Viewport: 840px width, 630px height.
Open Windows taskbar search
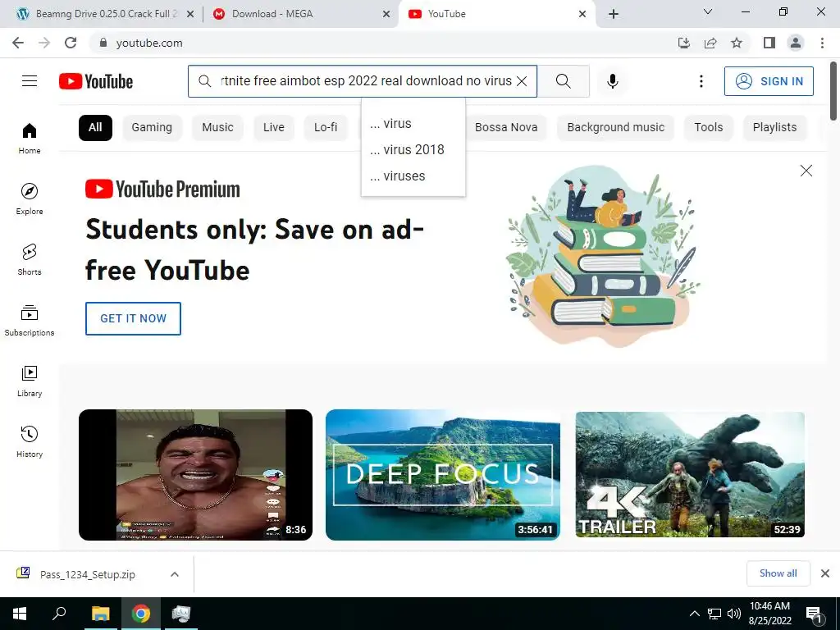pos(59,614)
